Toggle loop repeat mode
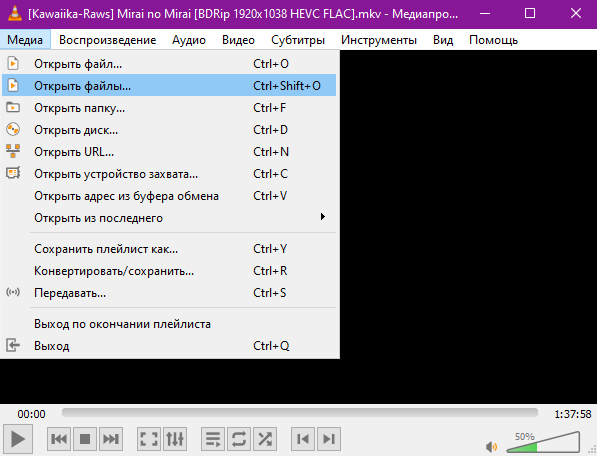597x456 pixels. (x=239, y=439)
